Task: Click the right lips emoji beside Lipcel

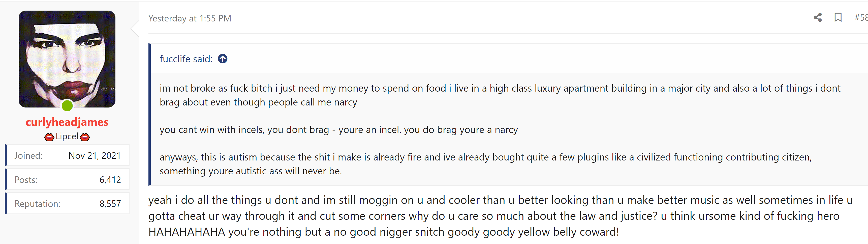Action: pyautogui.click(x=85, y=137)
